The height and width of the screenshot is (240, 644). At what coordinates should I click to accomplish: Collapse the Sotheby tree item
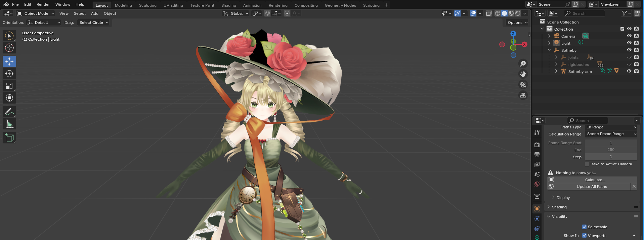[549, 50]
